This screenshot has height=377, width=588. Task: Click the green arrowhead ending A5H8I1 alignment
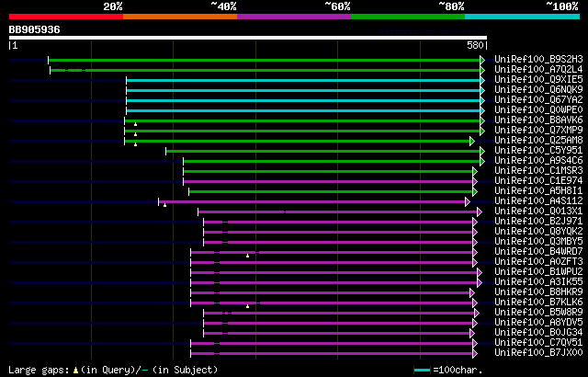coord(475,191)
